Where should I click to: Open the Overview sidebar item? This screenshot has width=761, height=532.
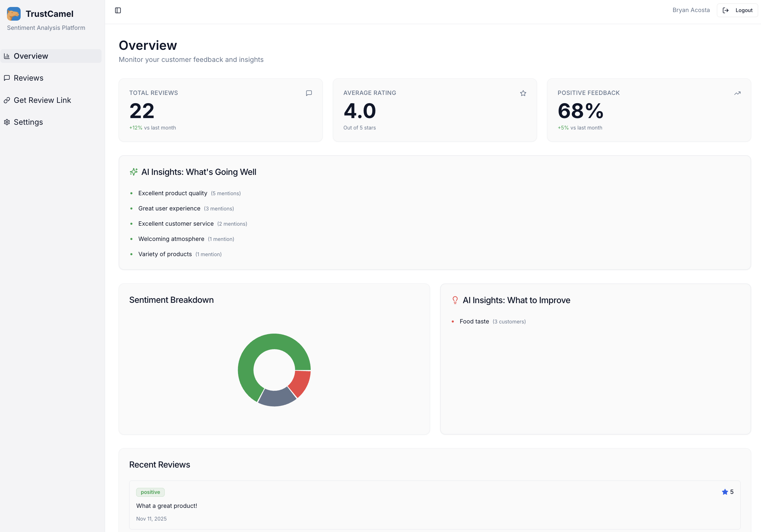coord(31,56)
